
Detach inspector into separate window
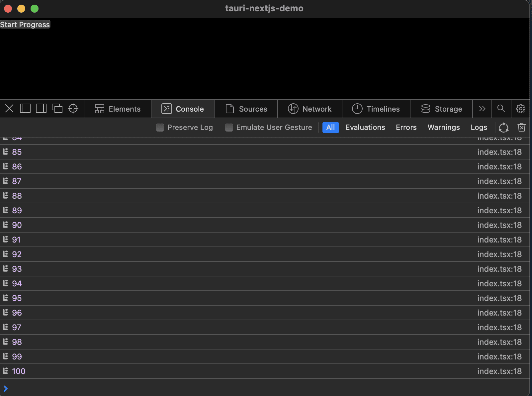point(57,109)
